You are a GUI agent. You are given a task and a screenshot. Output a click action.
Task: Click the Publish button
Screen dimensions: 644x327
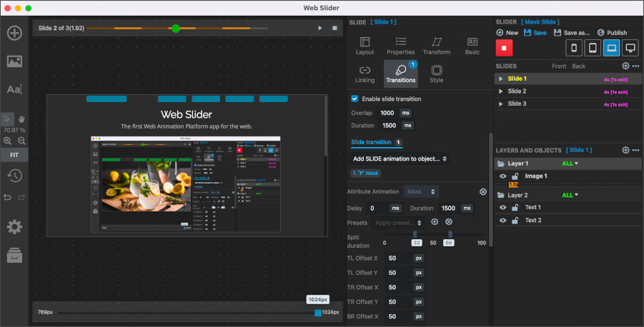tap(612, 33)
